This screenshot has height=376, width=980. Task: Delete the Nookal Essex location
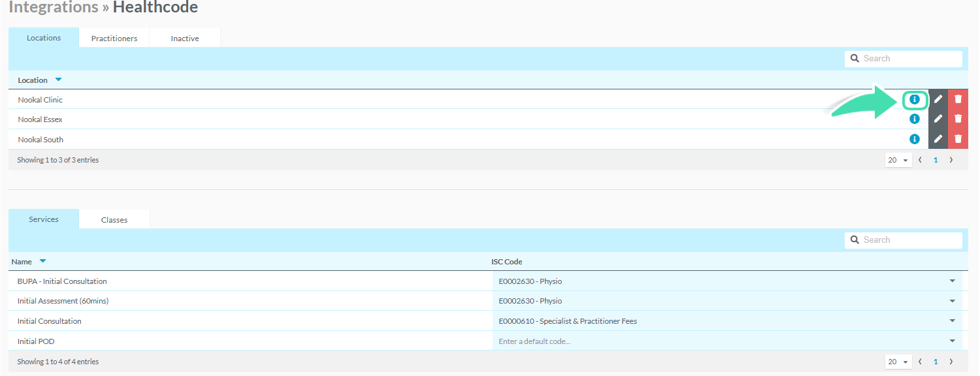coord(958,119)
